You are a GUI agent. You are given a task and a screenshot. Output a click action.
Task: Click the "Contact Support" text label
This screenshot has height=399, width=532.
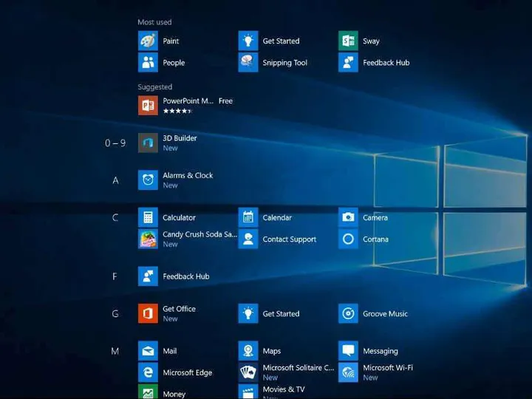pyautogui.click(x=290, y=239)
